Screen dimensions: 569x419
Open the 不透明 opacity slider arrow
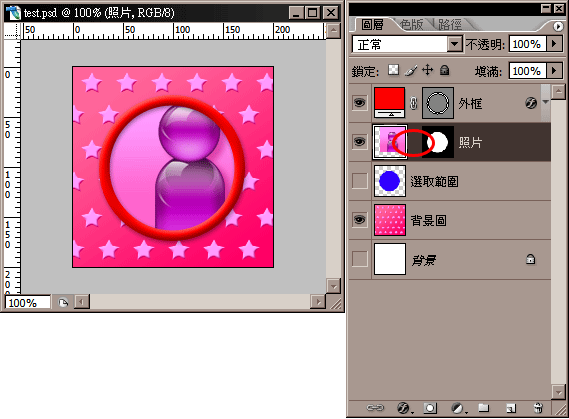coord(554,44)
